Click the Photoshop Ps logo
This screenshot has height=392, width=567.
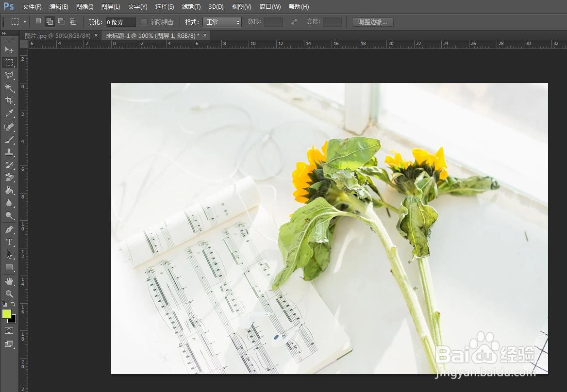(9, 6)
